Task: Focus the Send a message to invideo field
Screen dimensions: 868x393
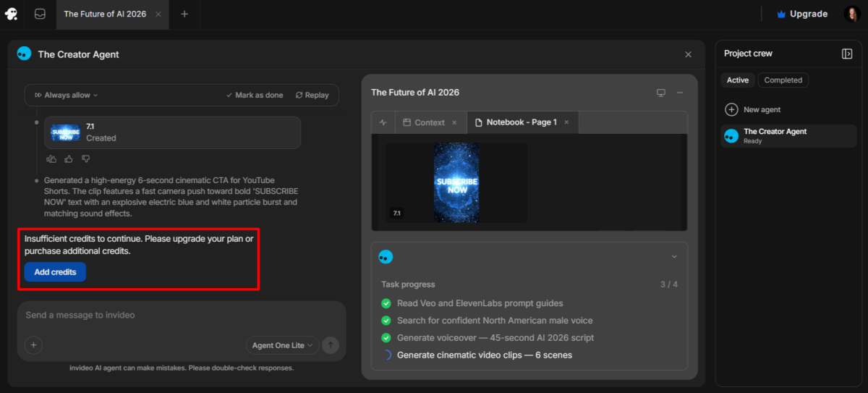Action: point(181,316)
